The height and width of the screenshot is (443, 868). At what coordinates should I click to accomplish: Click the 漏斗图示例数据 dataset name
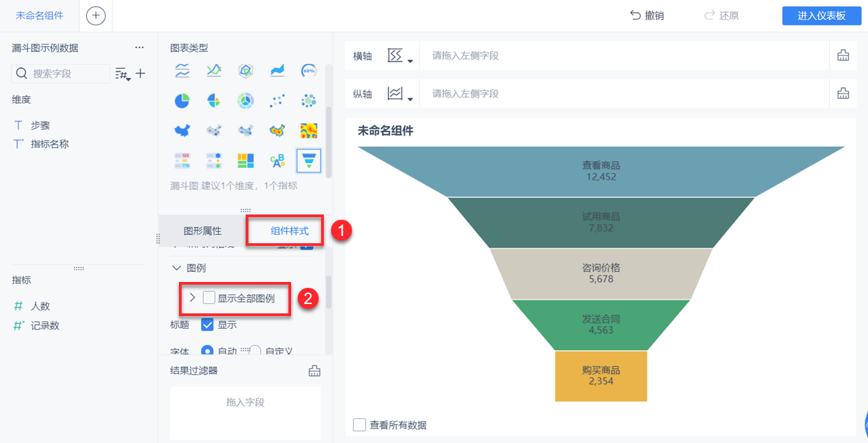click(45, 48)
